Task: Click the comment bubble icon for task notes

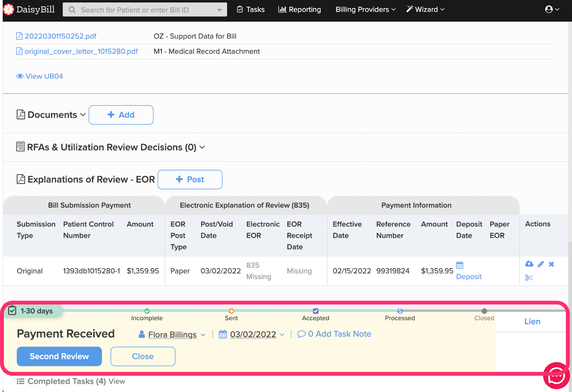Action: (x=301, y=334)
